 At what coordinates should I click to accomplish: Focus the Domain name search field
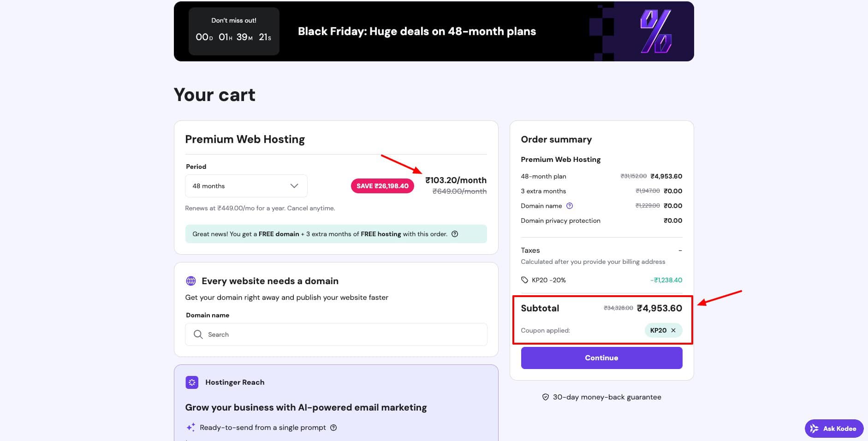(341, 334)
